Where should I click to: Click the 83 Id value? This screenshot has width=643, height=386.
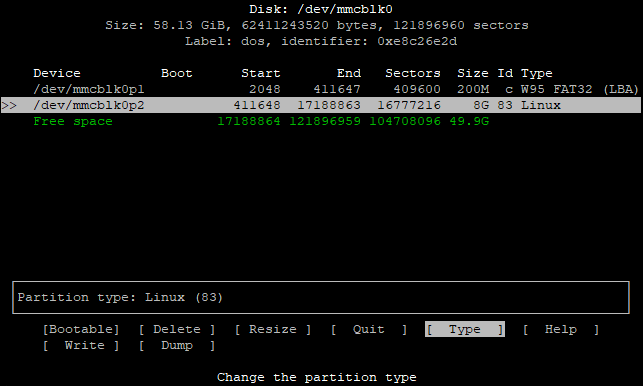[x=505, y=105]
